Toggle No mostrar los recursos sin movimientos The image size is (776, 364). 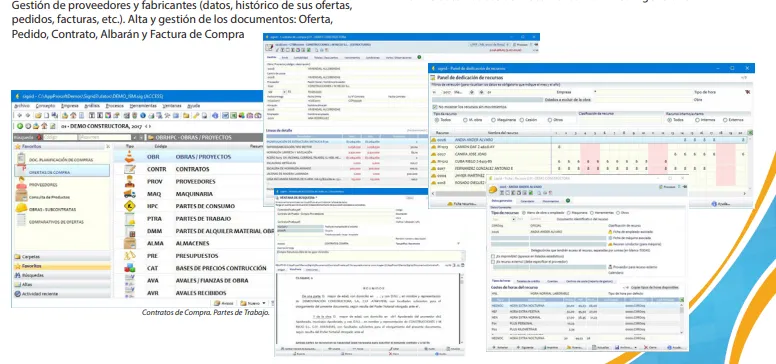pos(435,106)
